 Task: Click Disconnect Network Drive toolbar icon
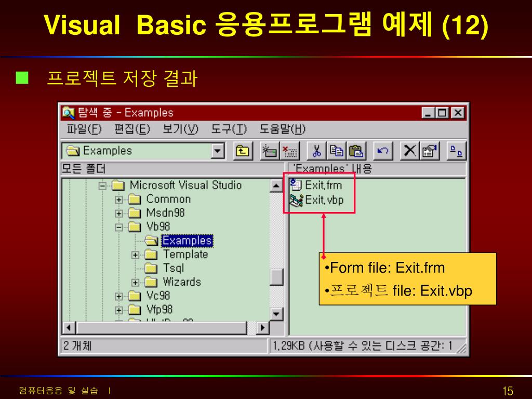pos(289,151)
